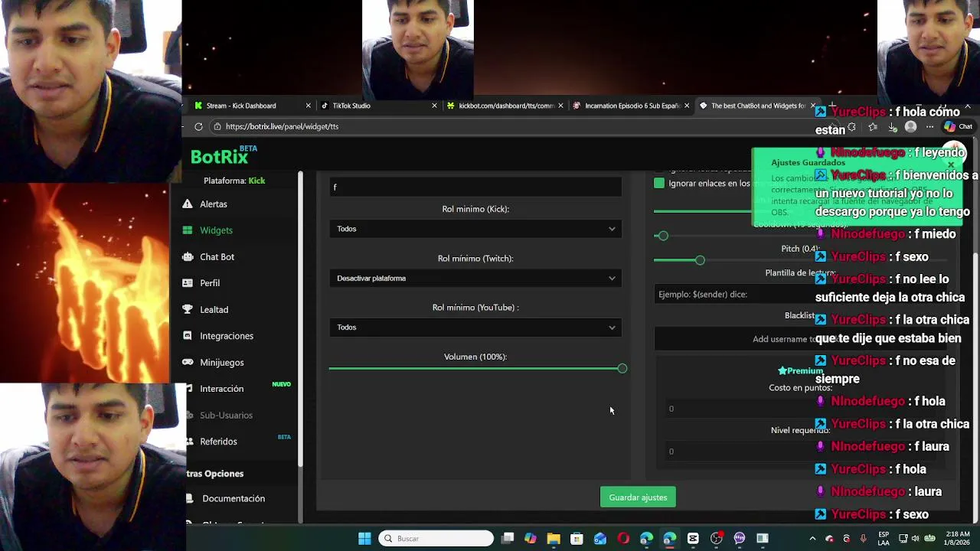Open ESP LAA language switcher
The image size is (980, 551).
pyautogui.click(x=884, y=539)
